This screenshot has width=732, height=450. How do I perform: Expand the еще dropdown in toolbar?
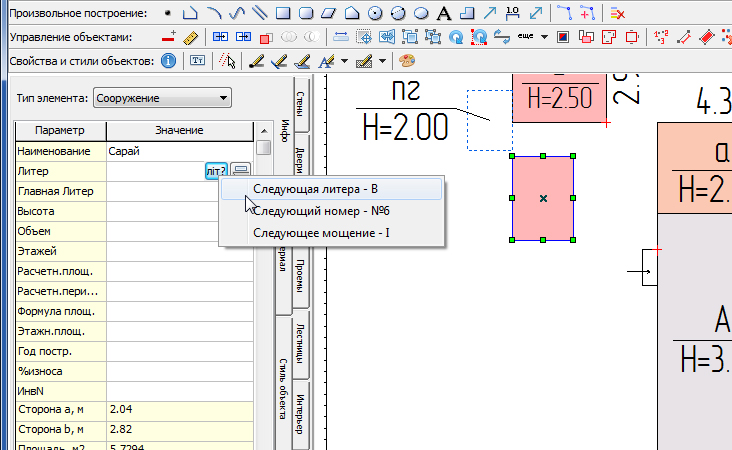543,37
